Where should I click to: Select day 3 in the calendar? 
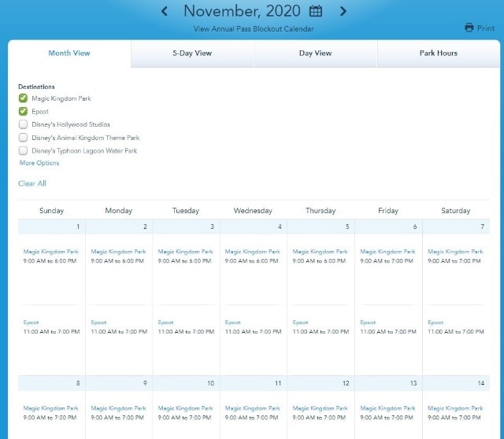pos(186,227)
